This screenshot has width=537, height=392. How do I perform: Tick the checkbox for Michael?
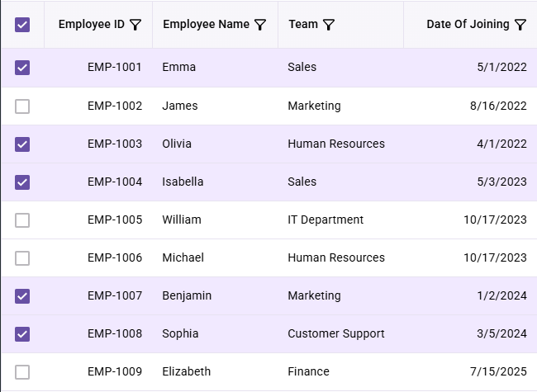tap(22, 258)
